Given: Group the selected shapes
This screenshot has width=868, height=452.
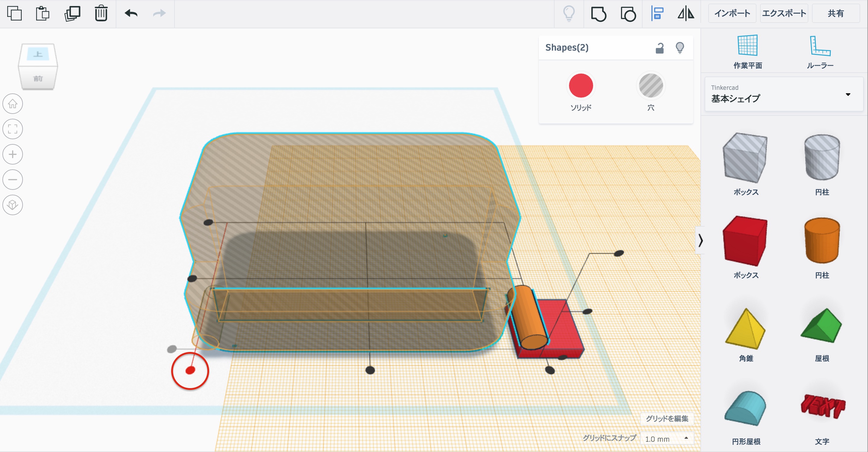Looking at the screenshot, I should point(599,14).
